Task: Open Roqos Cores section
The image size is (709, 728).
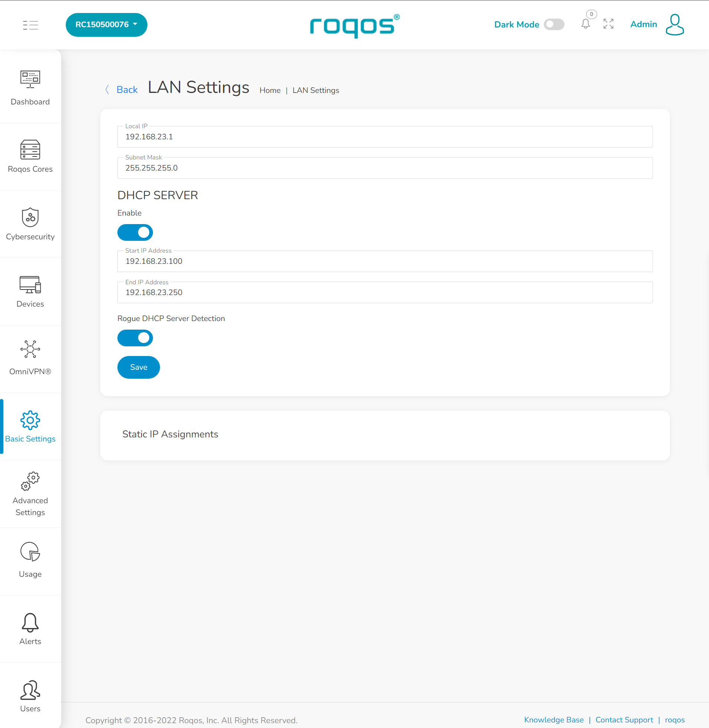Action: click(x=30, y=156)
